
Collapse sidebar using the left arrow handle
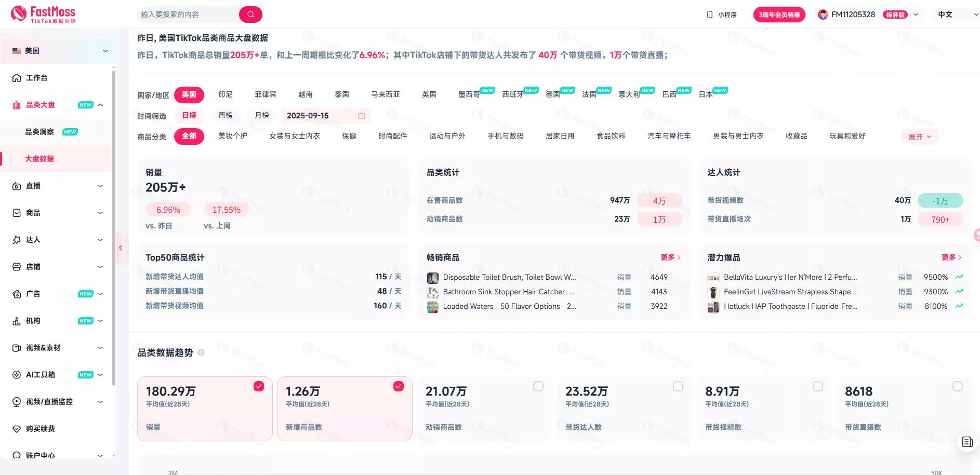click(121, 248)
